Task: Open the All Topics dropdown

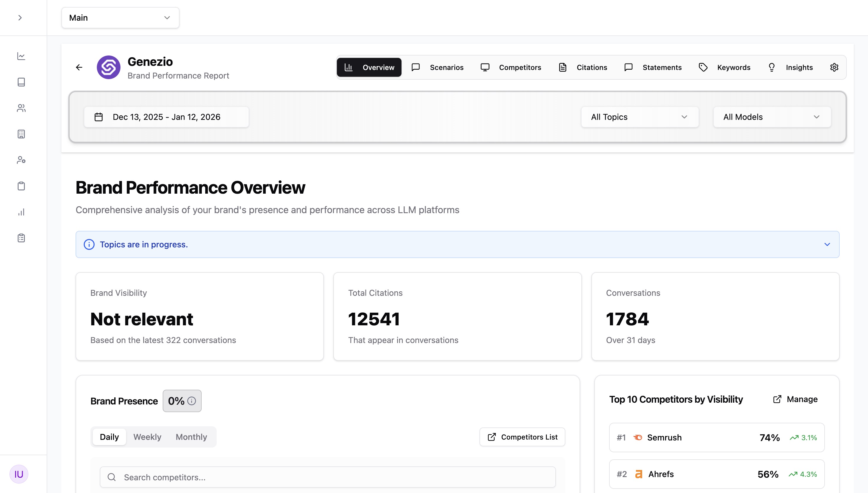Action: pos(639,117)
